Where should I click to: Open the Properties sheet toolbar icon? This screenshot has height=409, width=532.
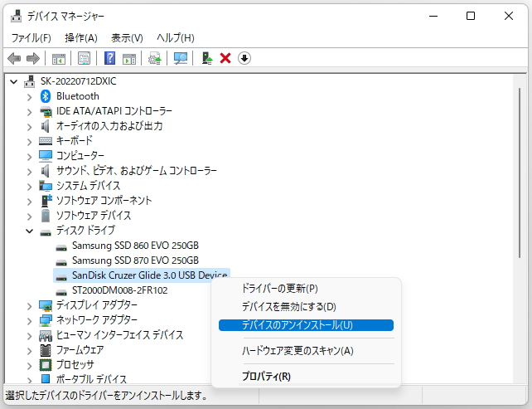point(85,58)
